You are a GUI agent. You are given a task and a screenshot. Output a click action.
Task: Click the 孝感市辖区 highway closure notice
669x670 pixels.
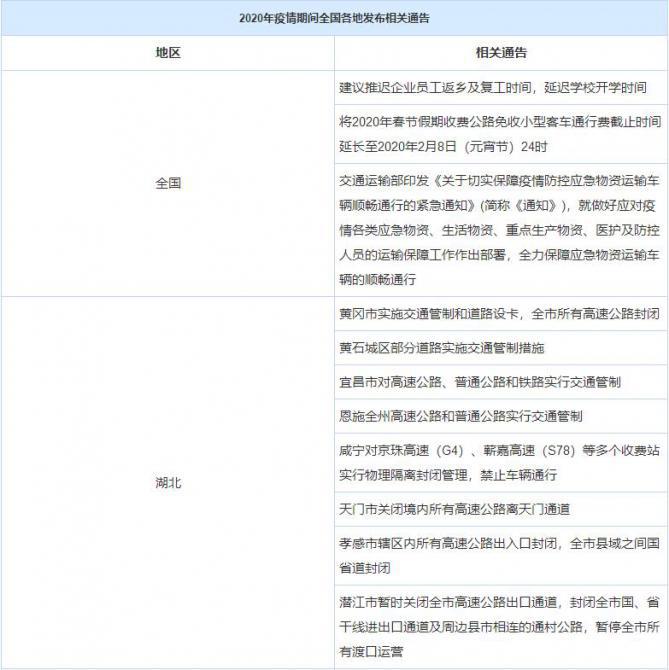point(500,555)
